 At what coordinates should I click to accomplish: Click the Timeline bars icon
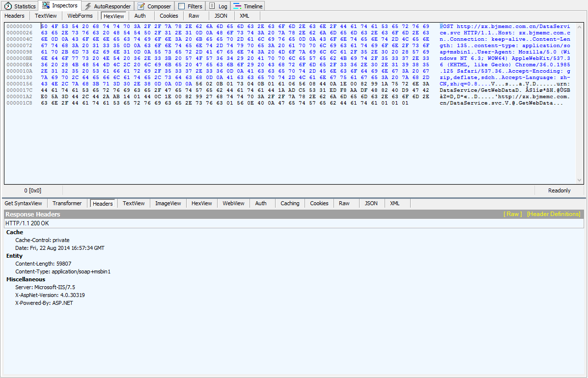[237, 6]
